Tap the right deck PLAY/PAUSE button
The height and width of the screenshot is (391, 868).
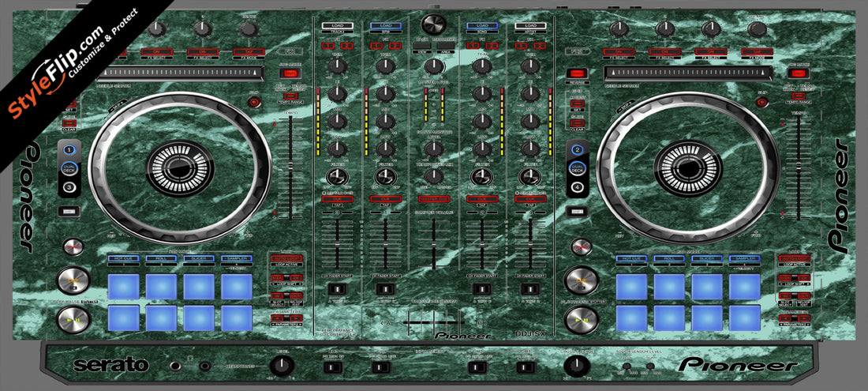pyautogui.click(x=582, y=320)
